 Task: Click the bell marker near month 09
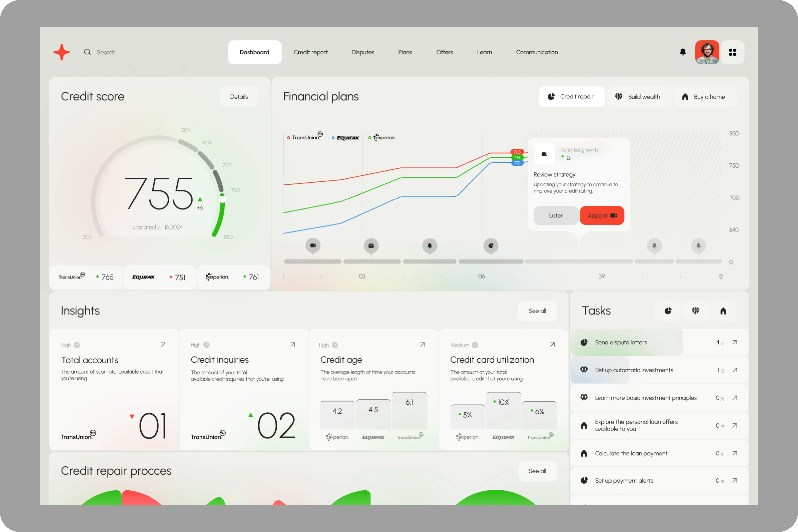point(654,245)
